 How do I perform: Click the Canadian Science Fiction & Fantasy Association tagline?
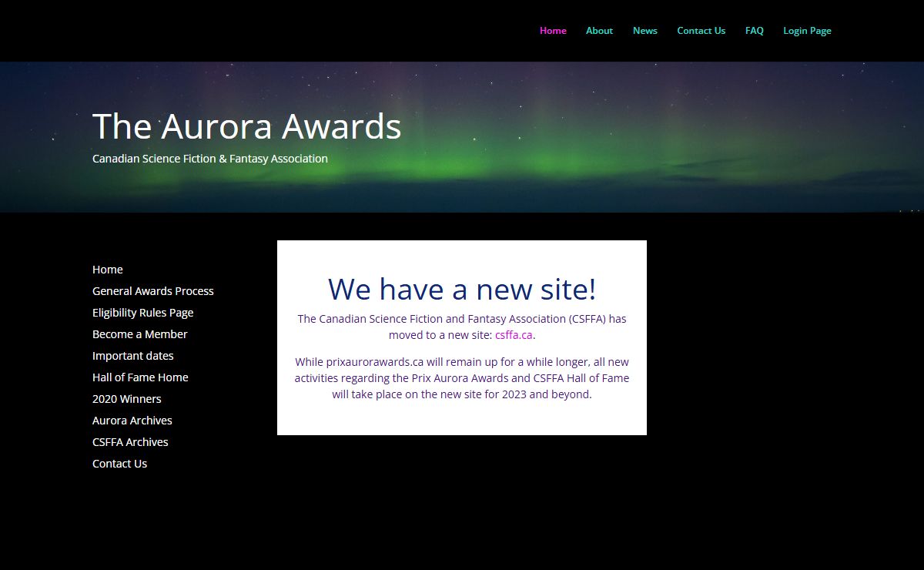pos(210,159)
